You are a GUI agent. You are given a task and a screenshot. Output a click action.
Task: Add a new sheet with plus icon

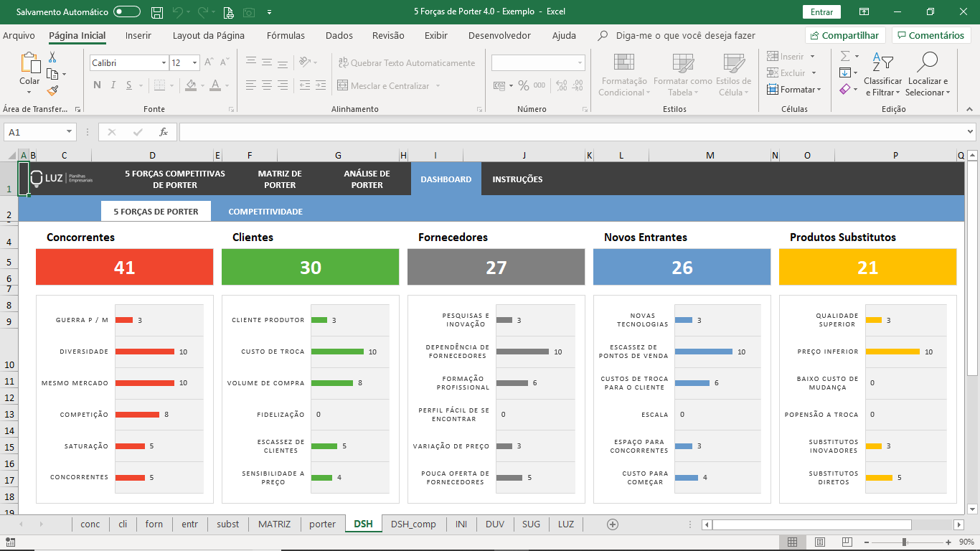[x=613, y=524]
